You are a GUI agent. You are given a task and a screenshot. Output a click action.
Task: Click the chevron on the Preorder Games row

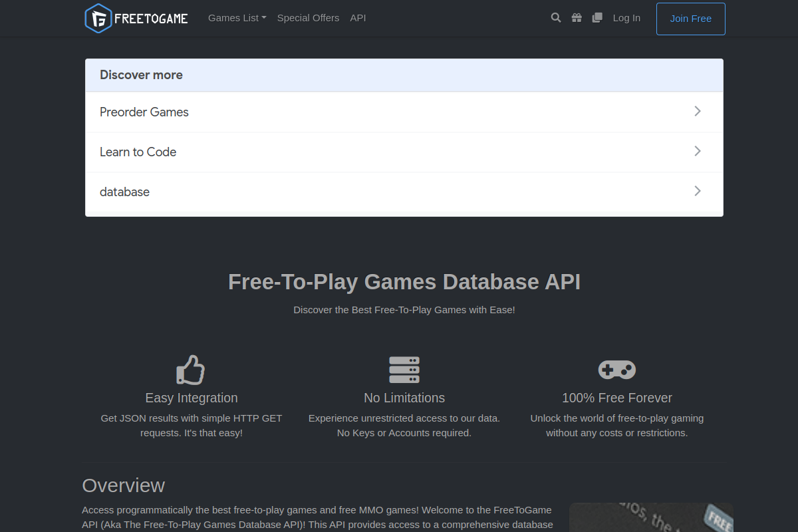(x=698, y=111)
